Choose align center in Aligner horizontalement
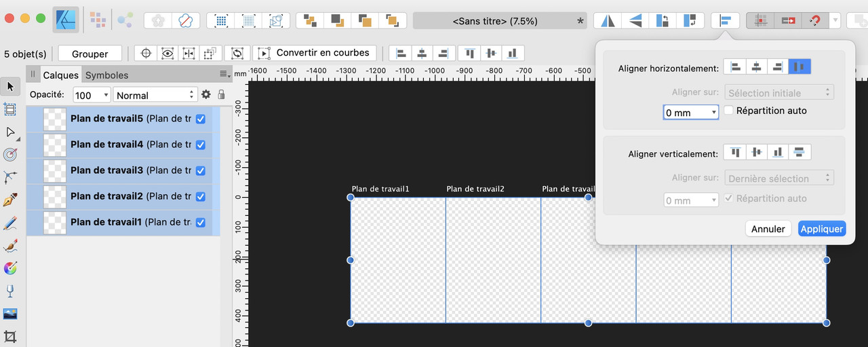Image resolution: width=868 pixels, height=347 pixels. (x=756, y=67)
